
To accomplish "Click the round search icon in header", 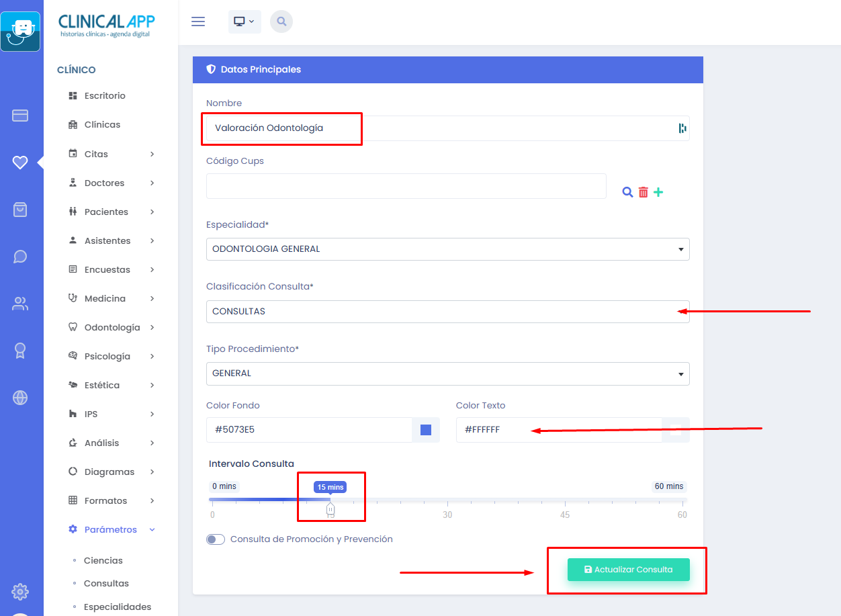I will tap(281, 21).
